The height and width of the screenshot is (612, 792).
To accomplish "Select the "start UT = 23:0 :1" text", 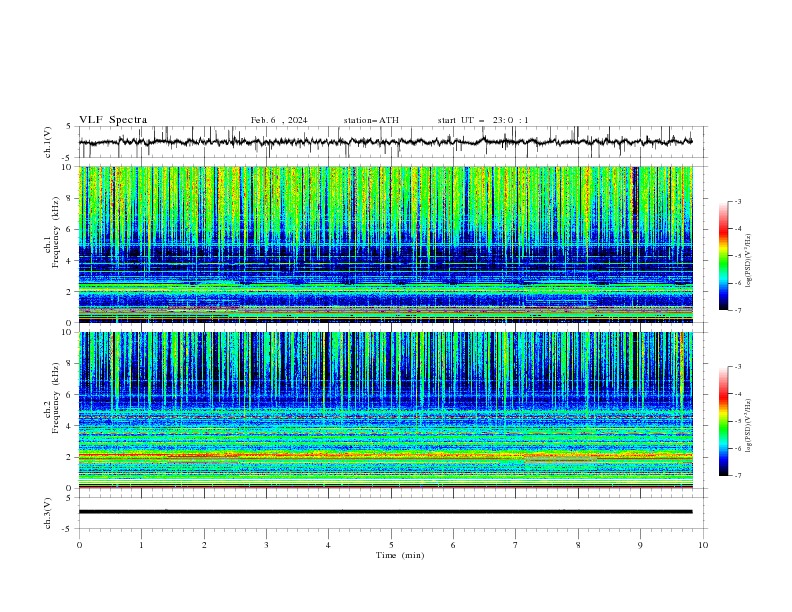I will pos(483,120).
